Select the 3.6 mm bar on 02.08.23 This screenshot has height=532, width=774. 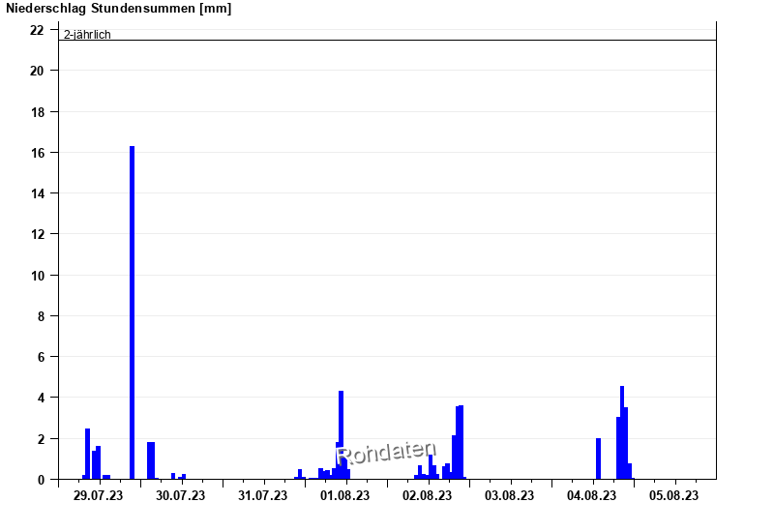pos(461,442)
